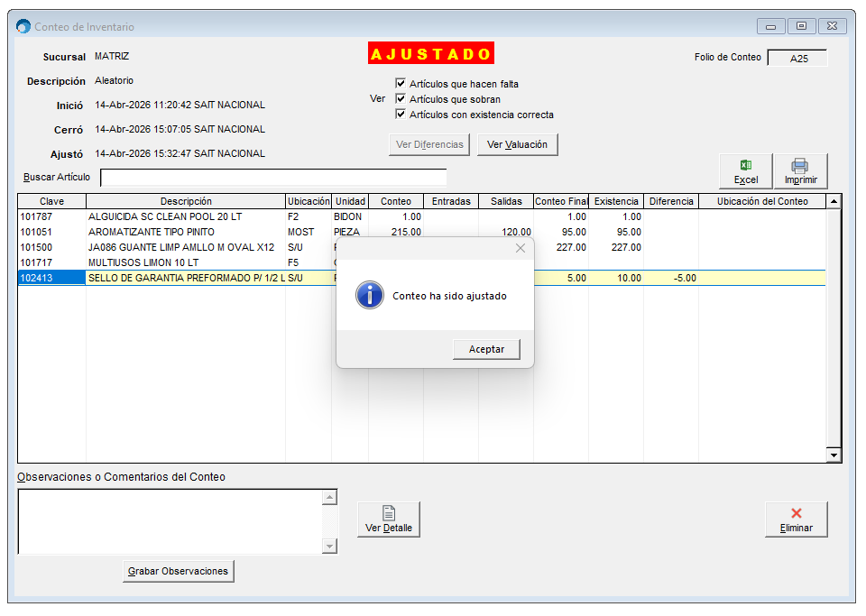Click the Excel export icon button
This screenshot has height=616, width=866.
pyautogui.click(x=745, y=170)
